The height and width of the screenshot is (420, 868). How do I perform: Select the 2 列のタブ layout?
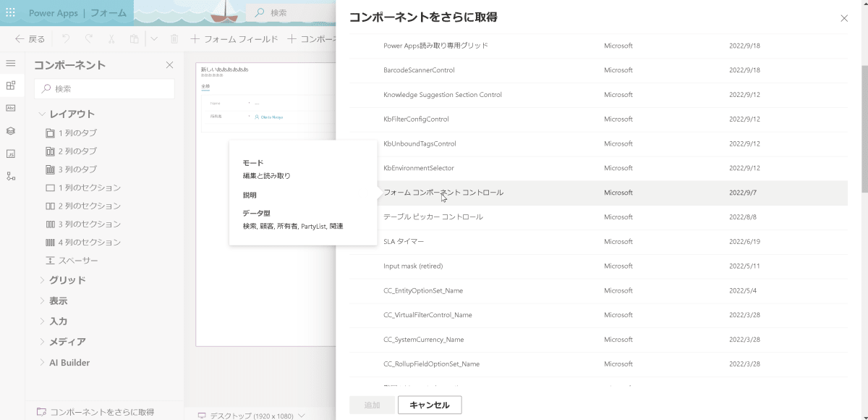pos(70,151)
